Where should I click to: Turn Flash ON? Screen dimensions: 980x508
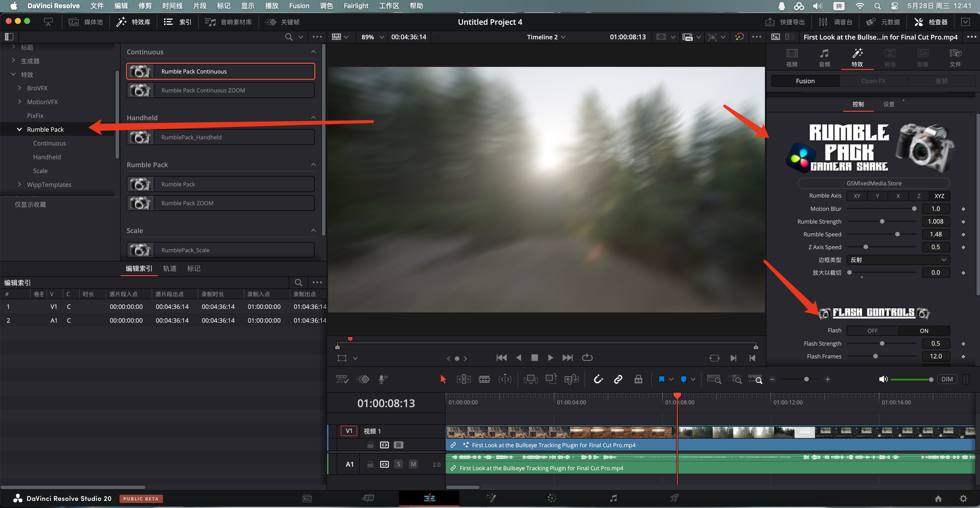tap(924, 331)
